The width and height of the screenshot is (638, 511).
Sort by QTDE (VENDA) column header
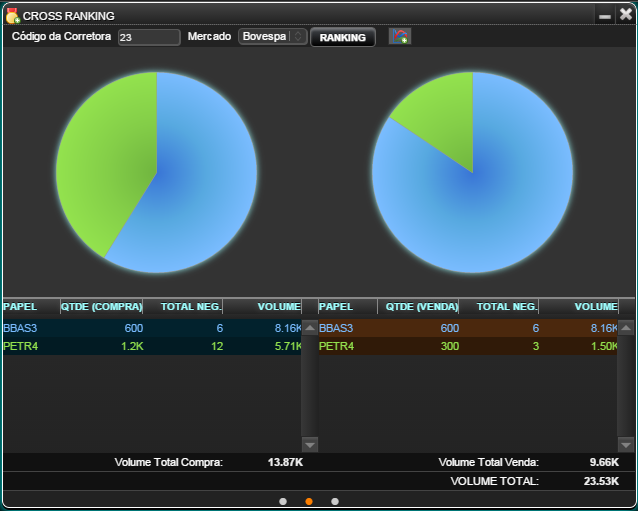(x=418, y=306)
